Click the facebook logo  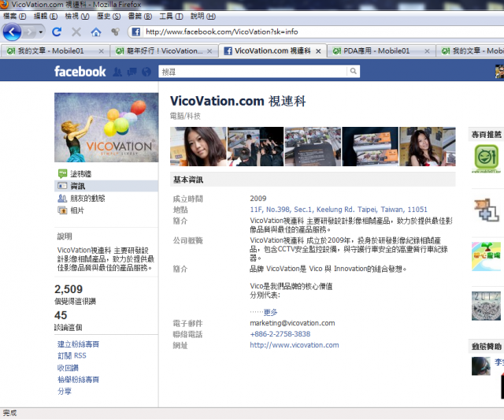point(80,72)
